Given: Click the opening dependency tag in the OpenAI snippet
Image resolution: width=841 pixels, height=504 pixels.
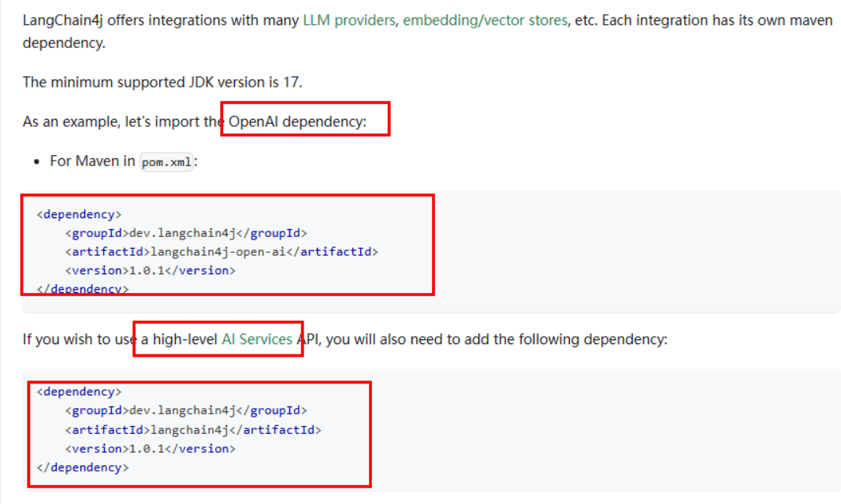Looking at the screenshot, I should point(80,214).
